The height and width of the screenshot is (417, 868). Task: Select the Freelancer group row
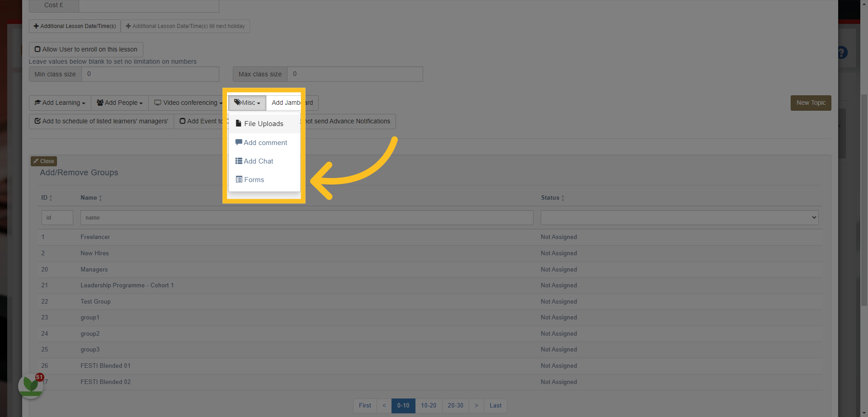[x=430, y=237]
